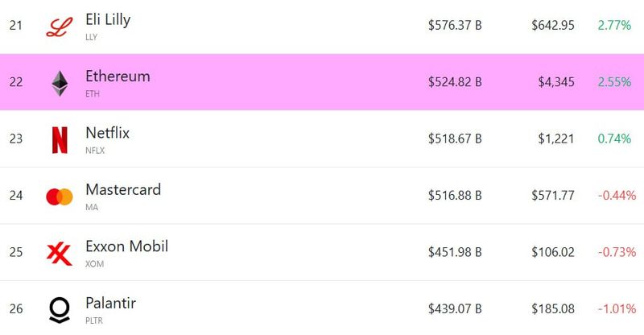
Task: Open the Mastercard company link
Action: pos(123,189)
